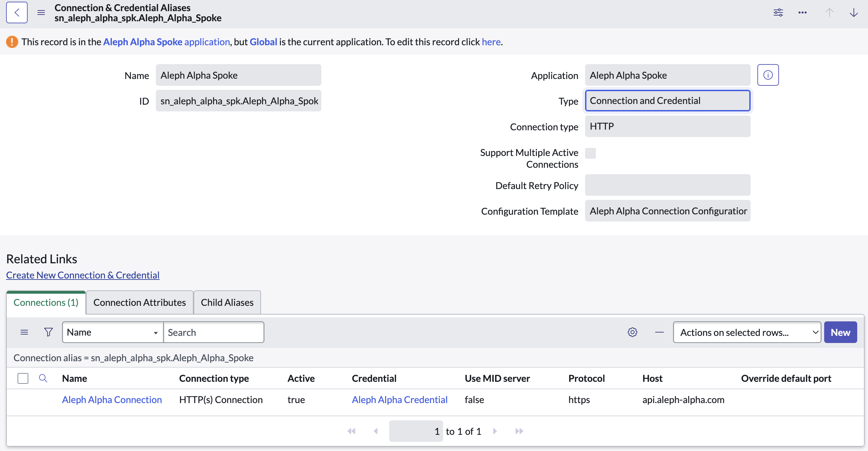The image size is (868, 451).
Task: Click the Connection alias filter breadcrumb
Action: 134,358
